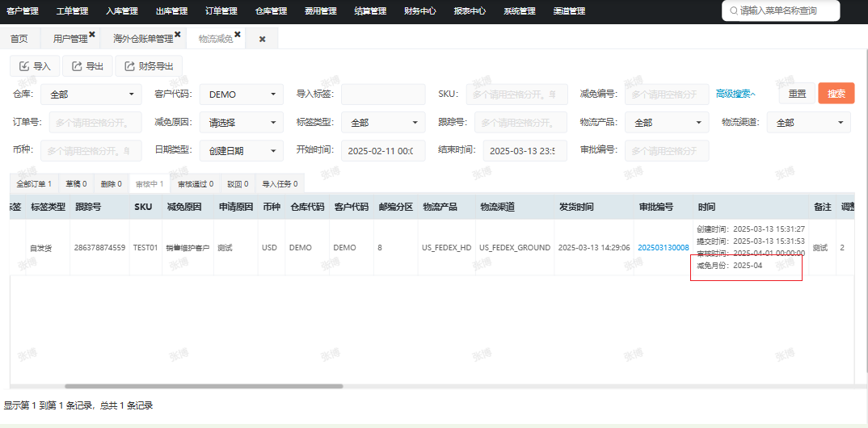Image resolution: width=868 pixels, height=428 pixels.
Task: Click the TEST01 SKU cell
Action: (x=145, y=248)
